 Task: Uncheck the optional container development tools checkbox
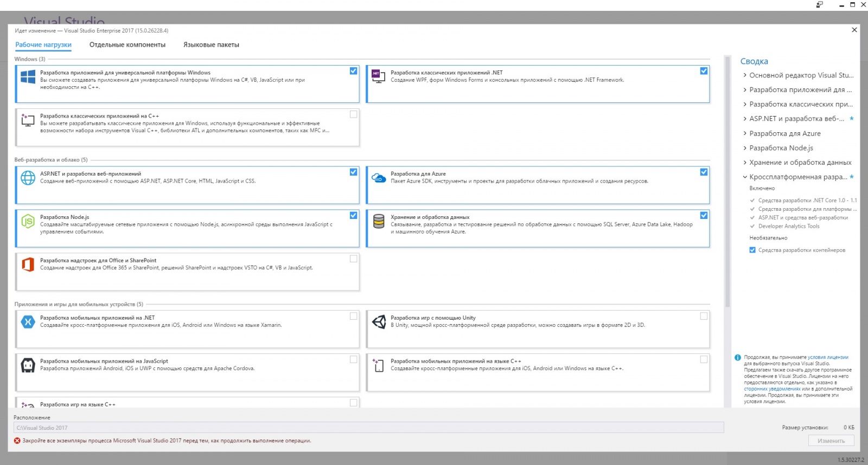(752, 250)
